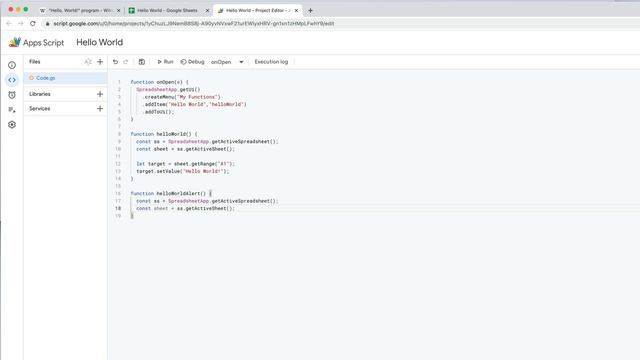Open the Executions list icon in sidebar
640x360 pixels.
pos(12,109)
